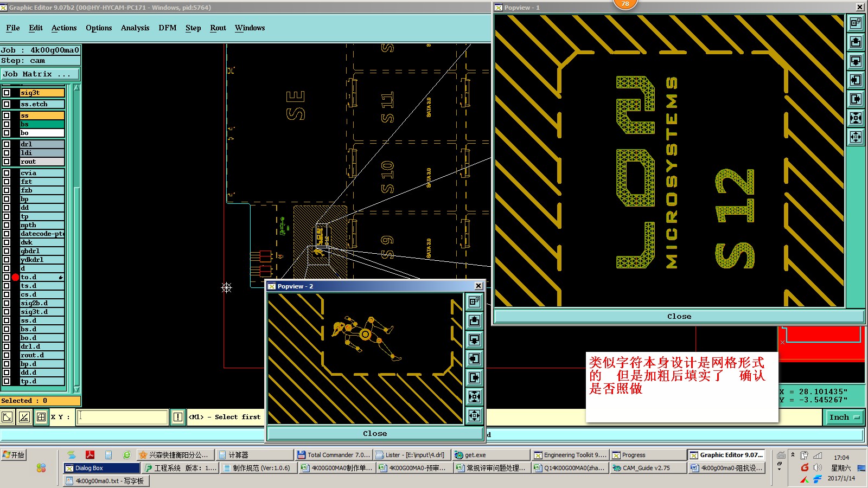This screenshot has height=488, width=868.
Task: Pan right in the Popview 1 window
Action: 856,99
